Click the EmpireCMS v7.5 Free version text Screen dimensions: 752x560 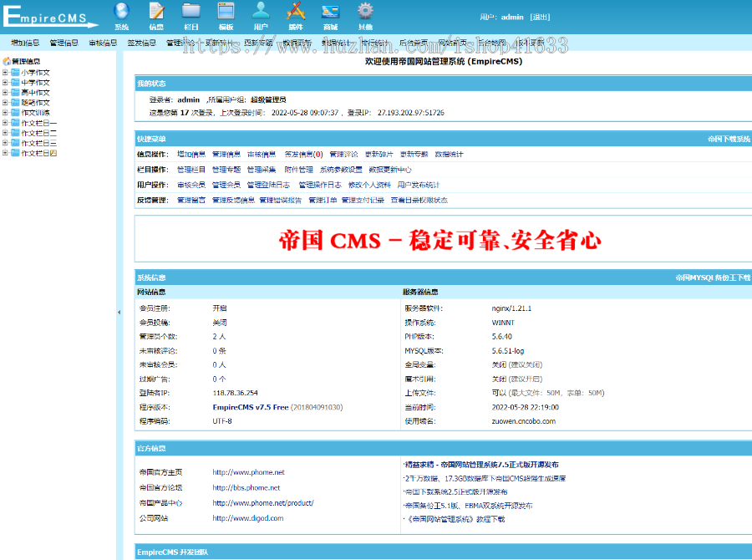(251, 407)
